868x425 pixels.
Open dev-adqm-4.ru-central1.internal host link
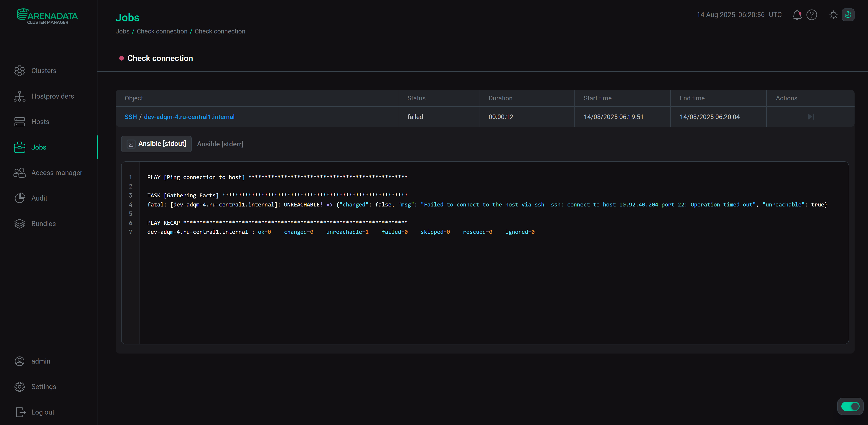click(x=189, y=117)
